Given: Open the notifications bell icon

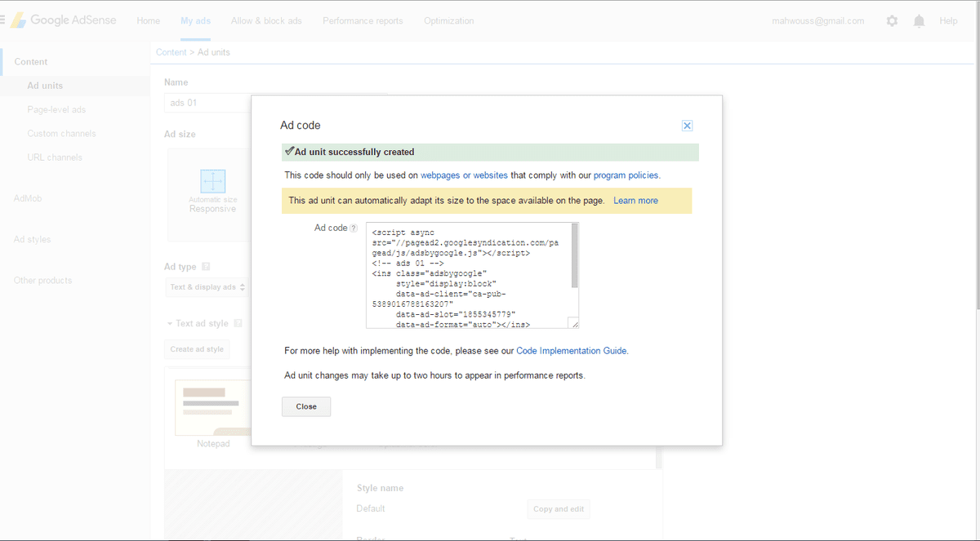Looking at the screenshot, I should 919,21.
